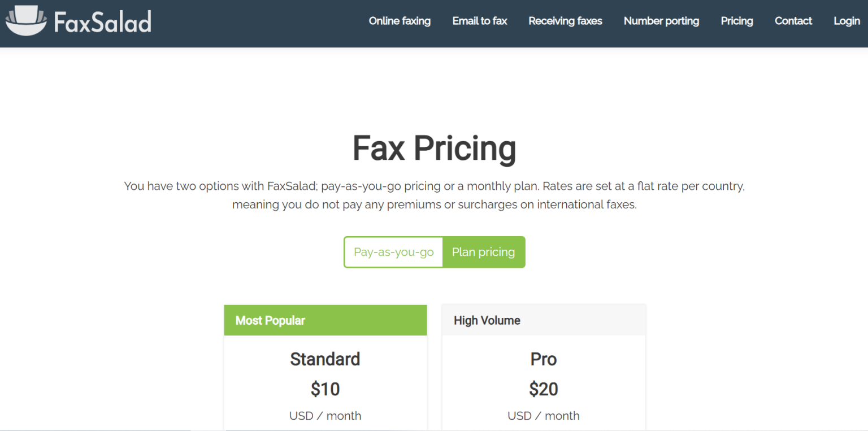Click the Login link

[x=846, y=21]
